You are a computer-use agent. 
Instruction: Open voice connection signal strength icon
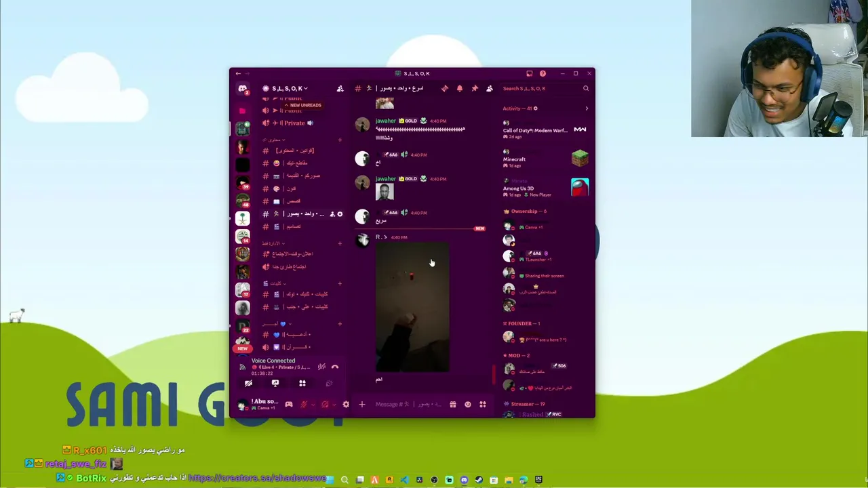[x=242, y=367]
